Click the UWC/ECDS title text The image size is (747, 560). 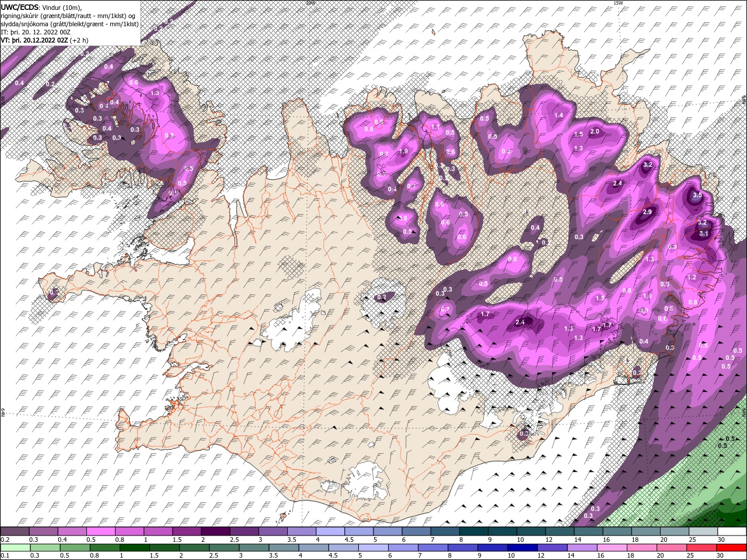[20, 6]
